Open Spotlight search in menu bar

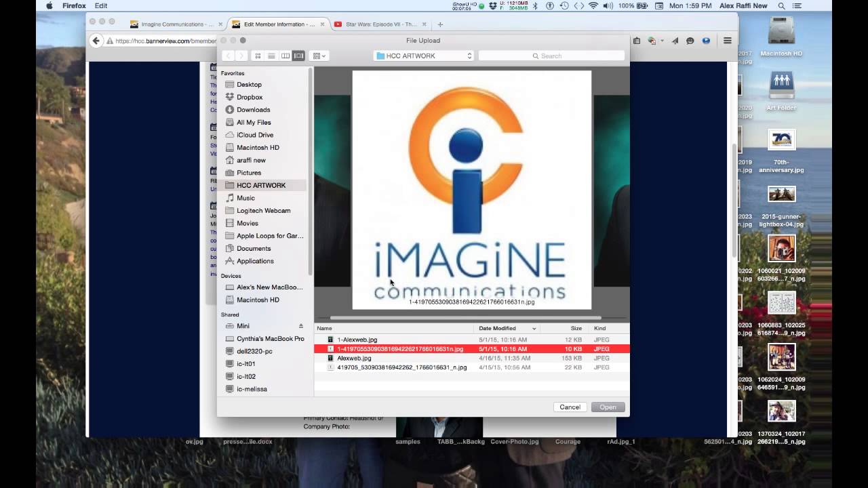pyautogui.click(x=780, y=5)
